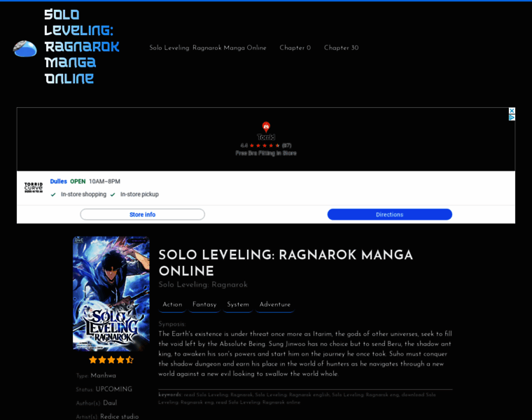This screenshot has height=420, width=532.
Task: Click the Torrid star rating in ad
Action: click(x=266, y=146)
